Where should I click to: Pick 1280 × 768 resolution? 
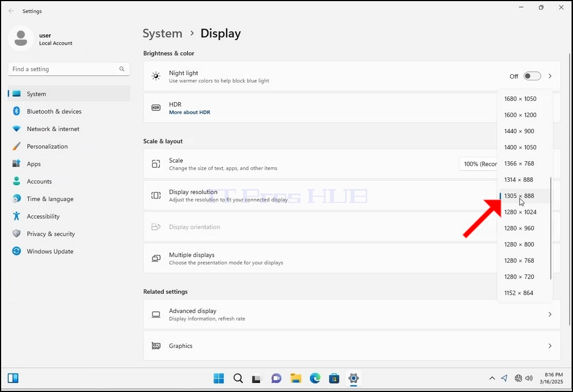(525, 260)
